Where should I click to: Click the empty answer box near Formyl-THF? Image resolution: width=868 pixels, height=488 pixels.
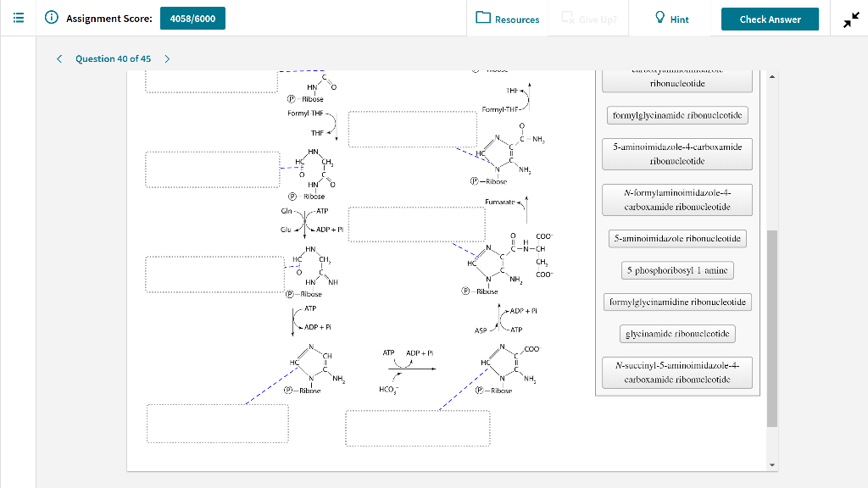coord(413,129)
